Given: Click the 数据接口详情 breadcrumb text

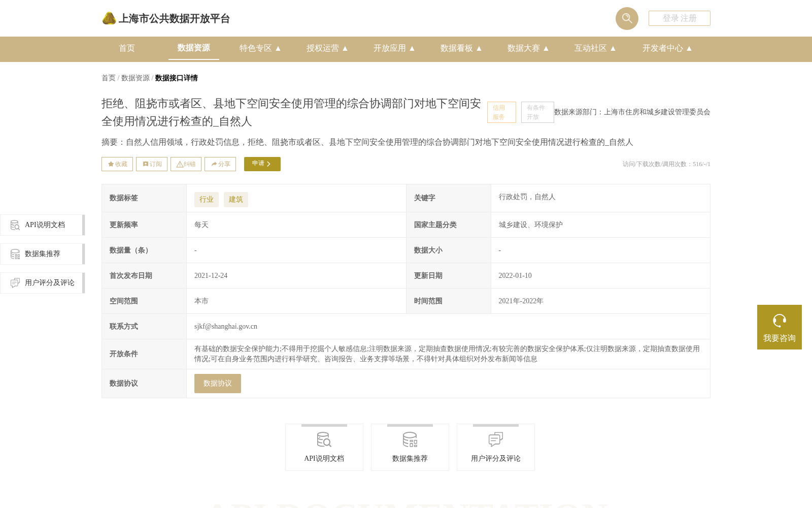Looking at the screenshot, I should pos(177,78).
